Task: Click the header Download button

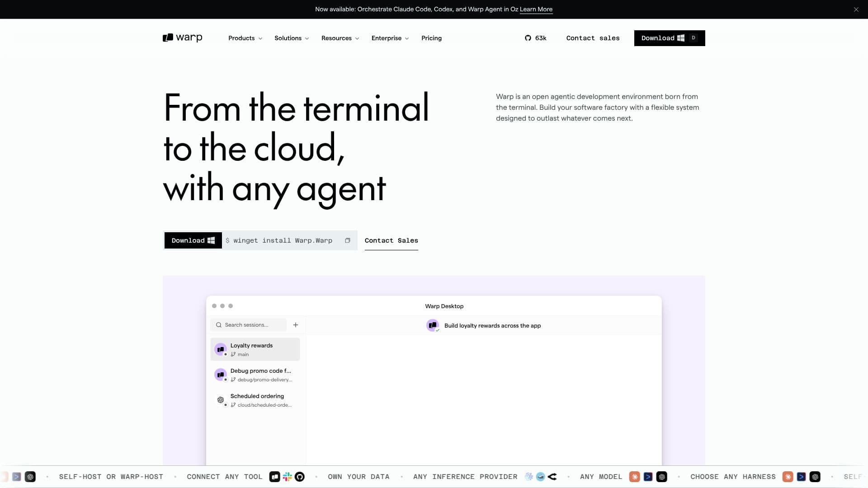Action: coord(670,38)
